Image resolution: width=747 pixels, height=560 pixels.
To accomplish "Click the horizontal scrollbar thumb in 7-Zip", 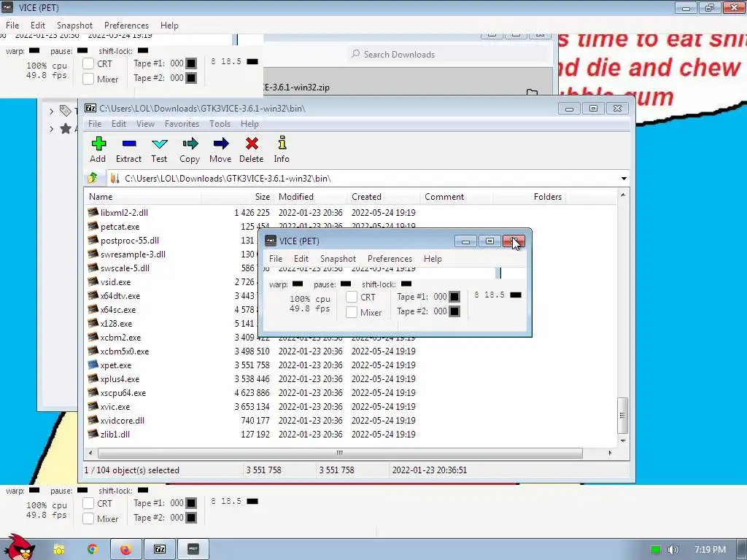I will coord(338,453).
